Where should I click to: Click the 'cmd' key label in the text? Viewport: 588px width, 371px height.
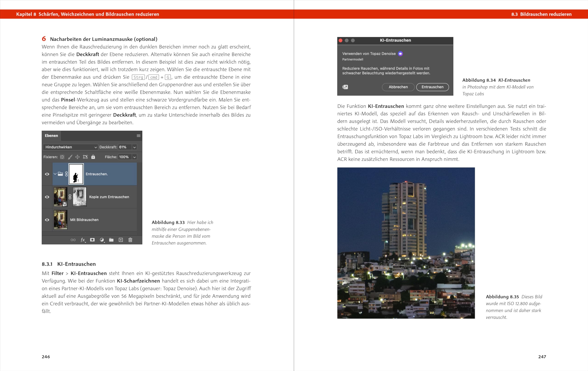click(154, 77)
